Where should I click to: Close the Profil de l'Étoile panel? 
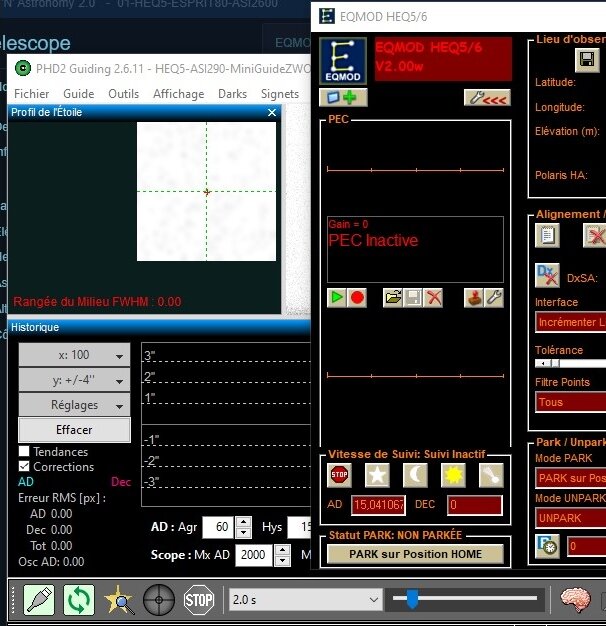(x=272, y=113)
